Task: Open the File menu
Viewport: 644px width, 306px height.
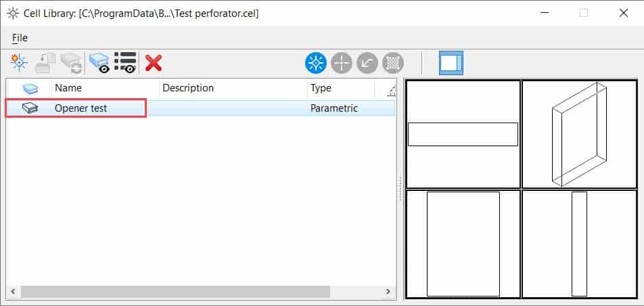Action: pyautogui.click(x=20, y=38)
